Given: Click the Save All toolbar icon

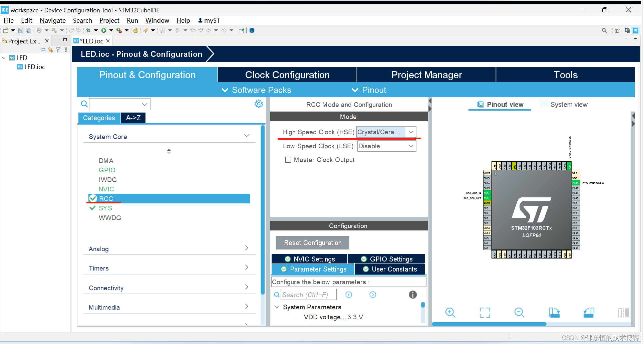Looking at the screenshot, I should click(29, 30).
